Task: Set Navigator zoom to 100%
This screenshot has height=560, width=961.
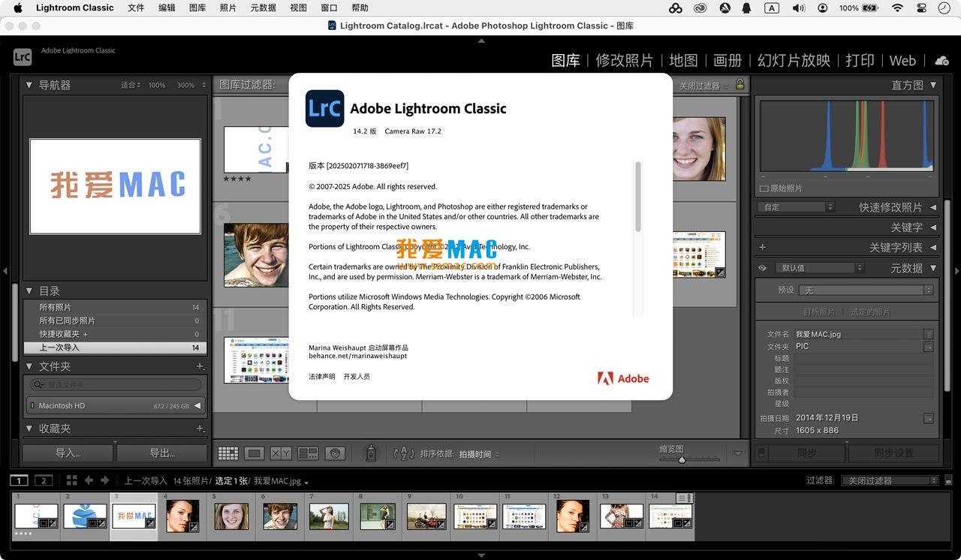Action: click(157, 85)
